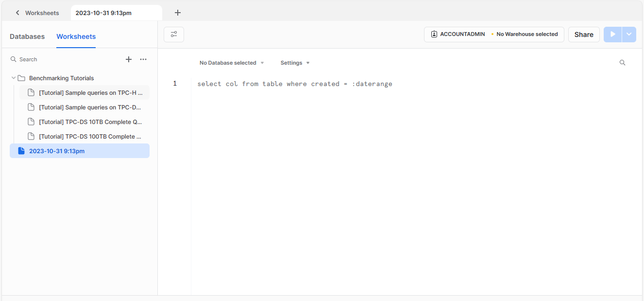
Task: Switch to the Databases tab
Action: coord(27,36)
